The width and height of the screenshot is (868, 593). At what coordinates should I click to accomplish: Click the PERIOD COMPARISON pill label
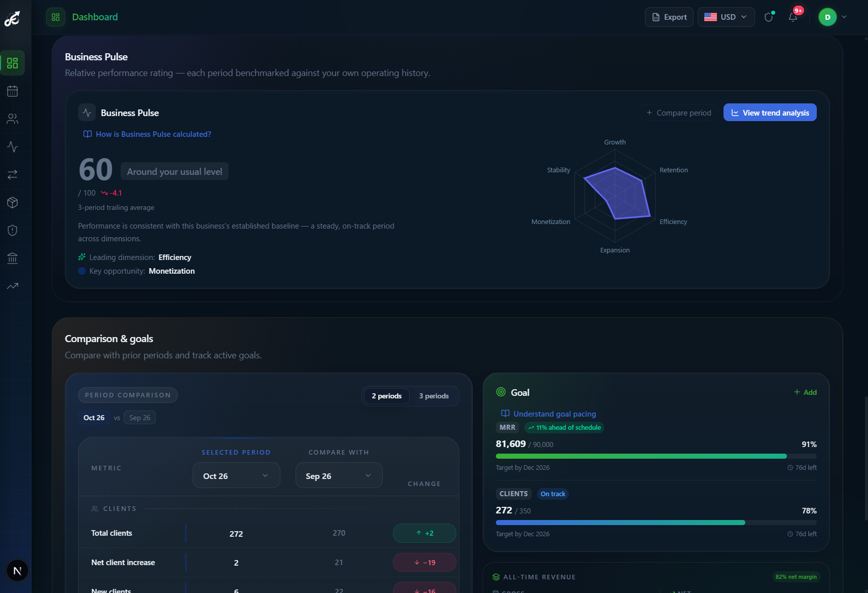[x=128, y=395]
